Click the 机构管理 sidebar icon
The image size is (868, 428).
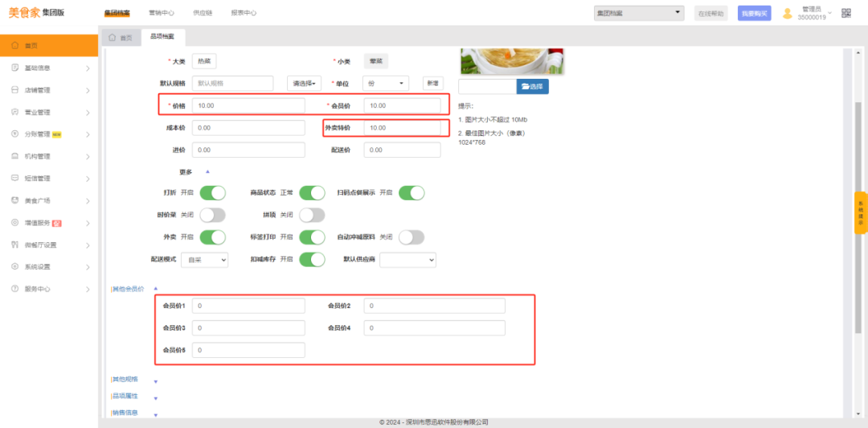click(15, 156)
